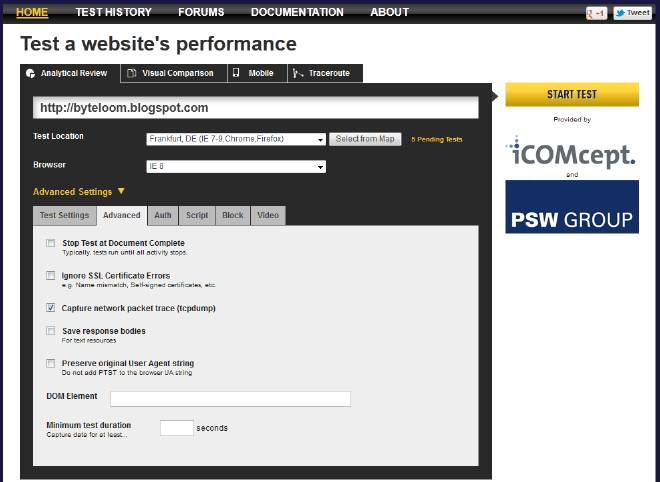Click 'Do not add PTST to the browser UA string'
660x482 pixels.
[127, 373]
